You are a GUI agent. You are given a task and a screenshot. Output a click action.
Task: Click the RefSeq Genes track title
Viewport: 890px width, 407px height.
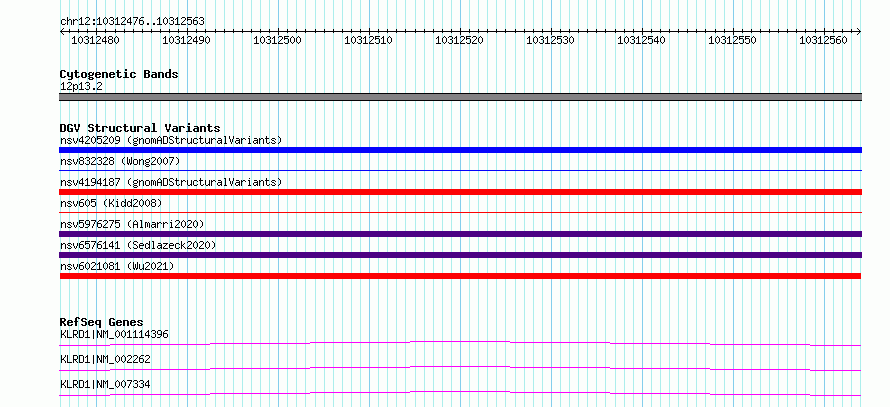point(102,323)
